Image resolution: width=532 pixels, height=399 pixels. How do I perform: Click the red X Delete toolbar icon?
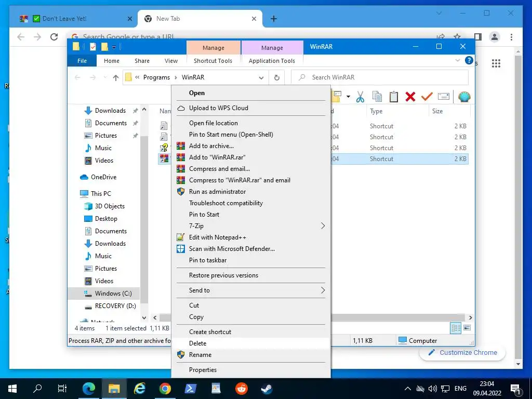[x=410, y=97]
